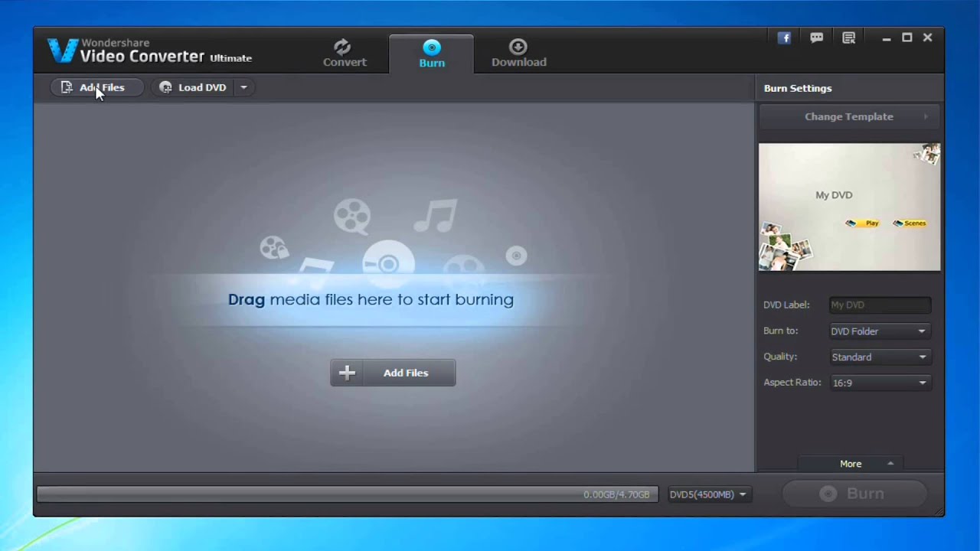Expand the Load DVD dropdown arrow
980x551 pixels.
243,87
